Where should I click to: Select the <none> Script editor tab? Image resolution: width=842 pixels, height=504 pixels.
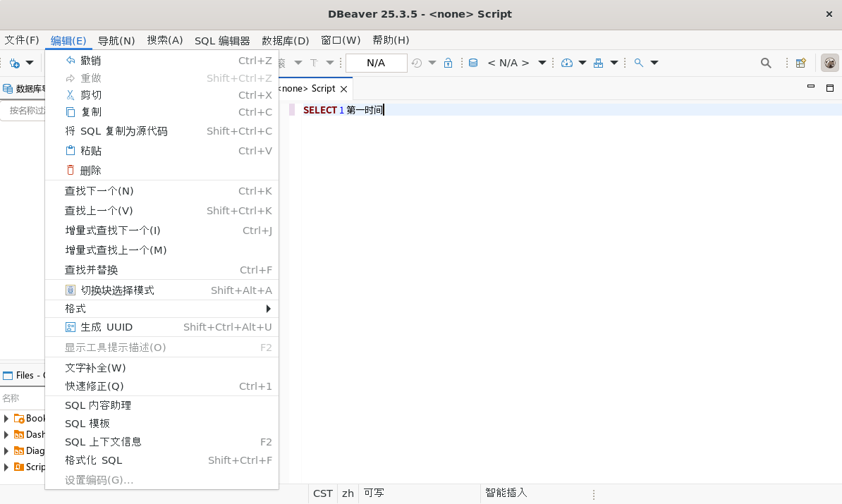[307, 89]
